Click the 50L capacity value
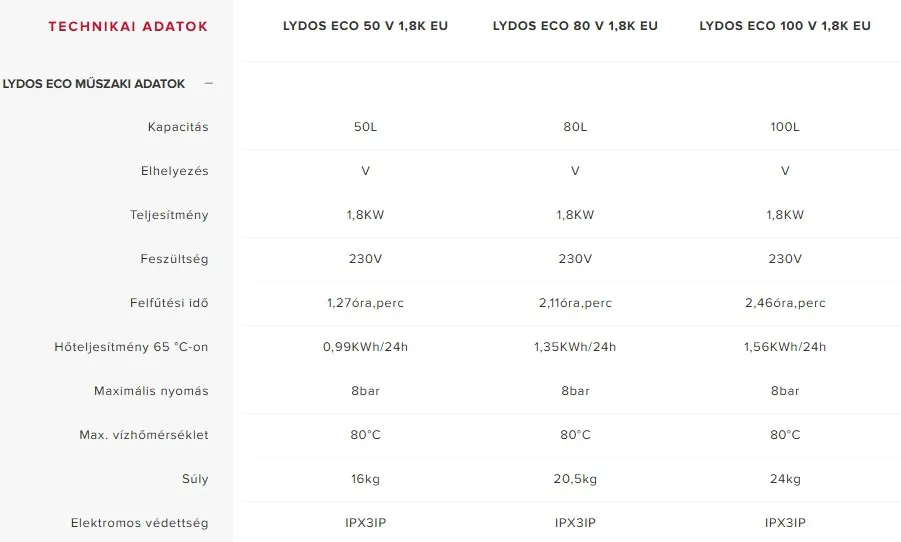 [x=365, y=127]
